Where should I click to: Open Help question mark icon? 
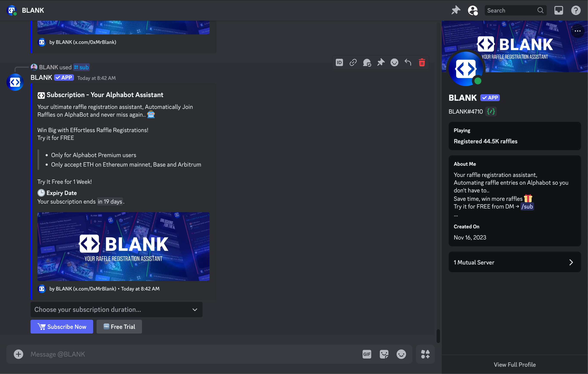point(576,10)
